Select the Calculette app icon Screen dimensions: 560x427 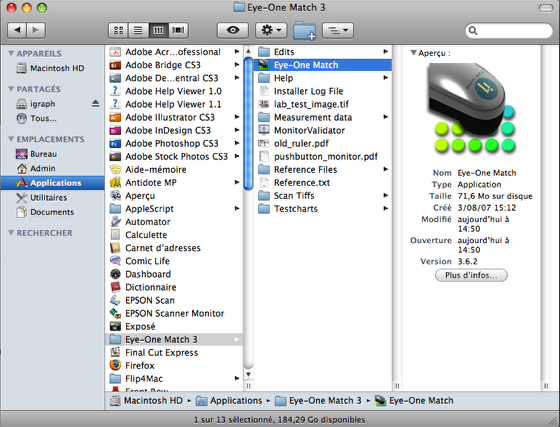coord(115,235)
